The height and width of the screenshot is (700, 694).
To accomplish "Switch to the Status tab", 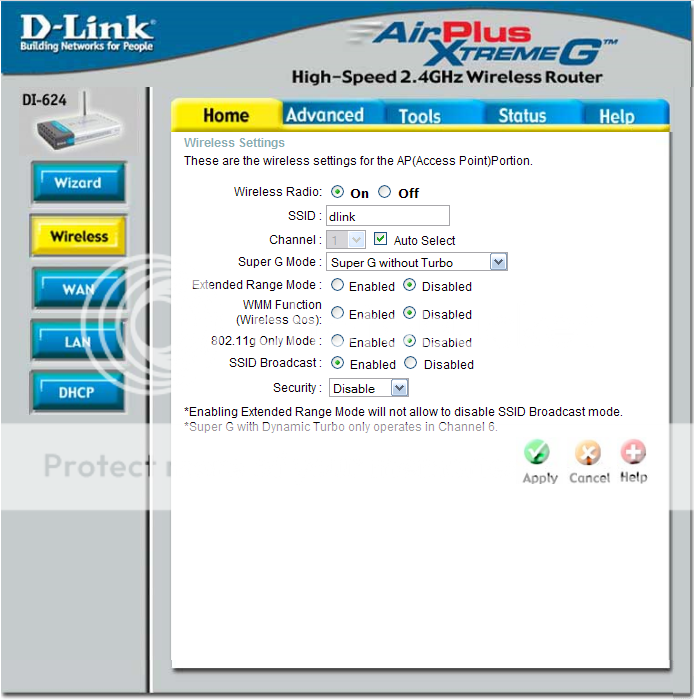I will tap(522, 115).
